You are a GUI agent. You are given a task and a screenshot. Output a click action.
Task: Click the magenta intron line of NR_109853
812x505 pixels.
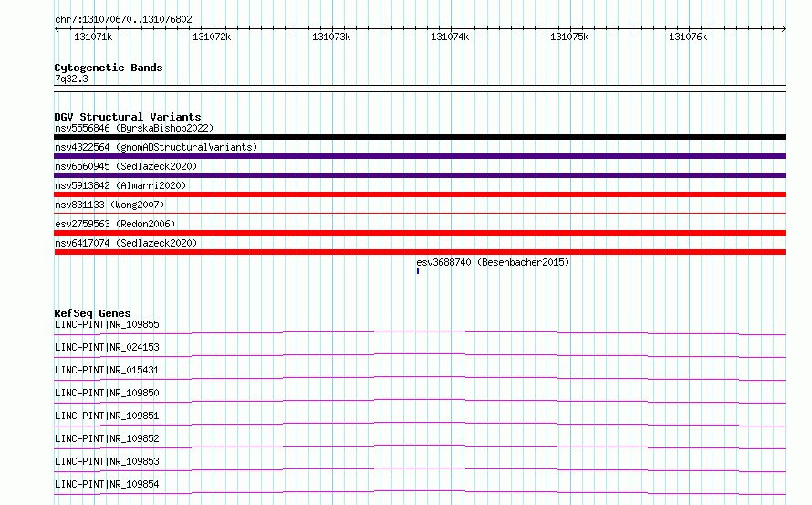click(420, 468)
